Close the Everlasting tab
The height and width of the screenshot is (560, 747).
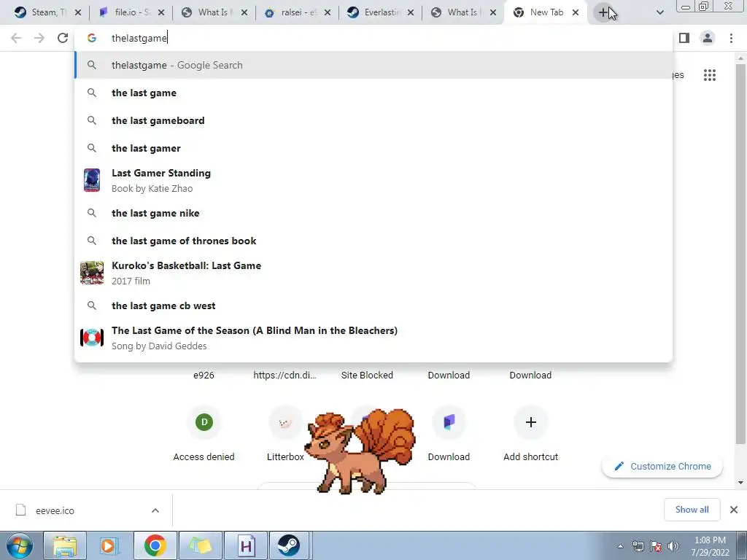(411, 12)
